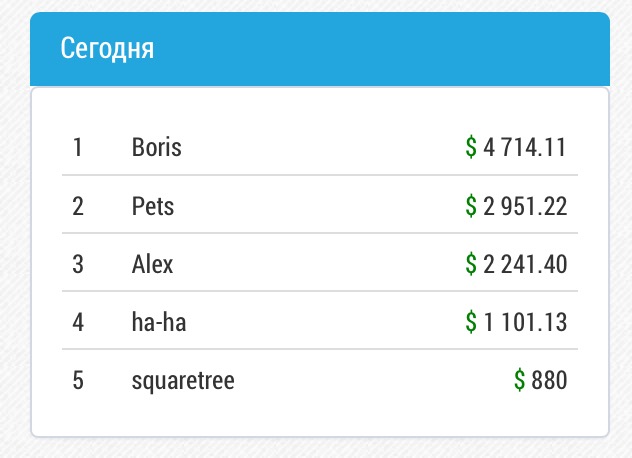Click the rank number 4
Viewport: 632px width, 458px height.
(78, 323)
